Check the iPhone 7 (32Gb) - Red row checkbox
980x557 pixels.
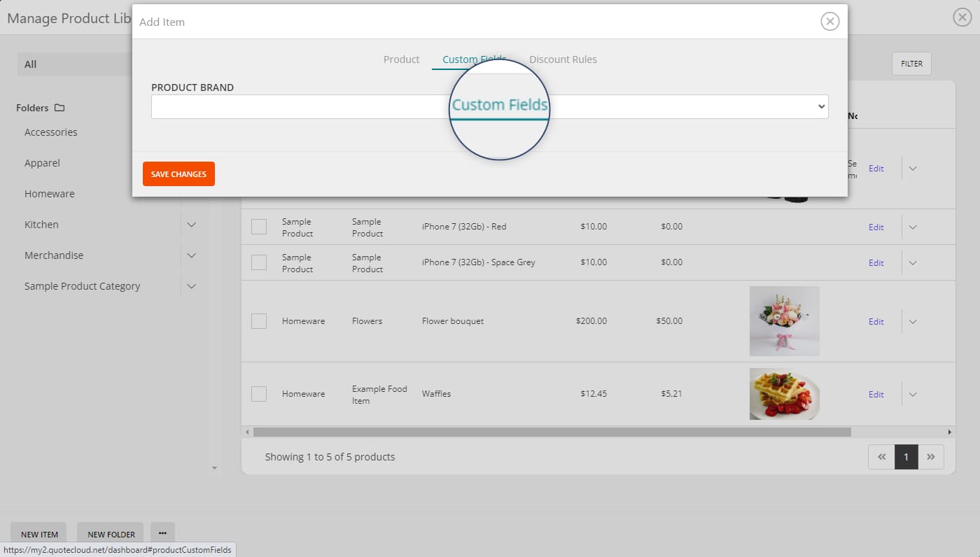pyautogui.click(x=259, y=226)
